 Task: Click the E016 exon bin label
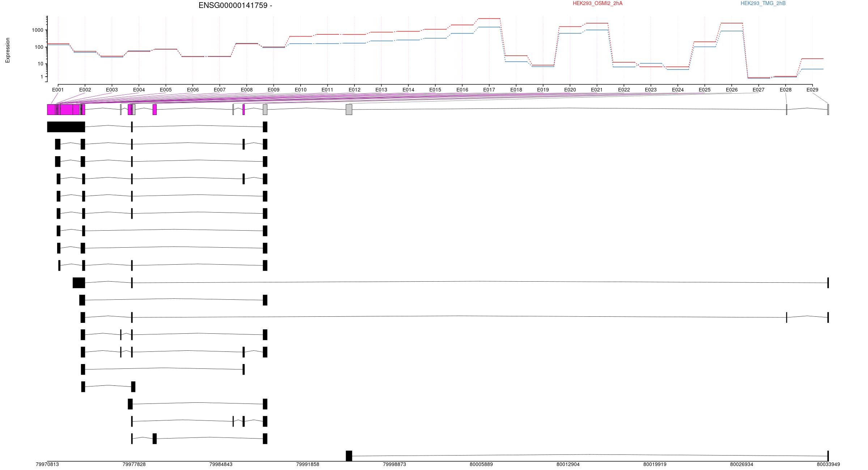(462, 90)
